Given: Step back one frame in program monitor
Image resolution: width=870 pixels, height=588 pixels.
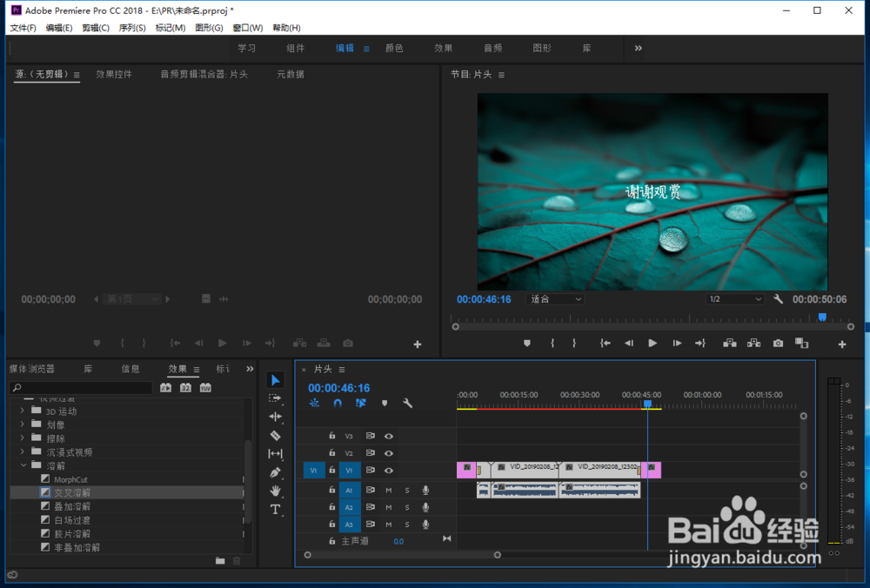Looking at the screenshot, I should (629, 344).
